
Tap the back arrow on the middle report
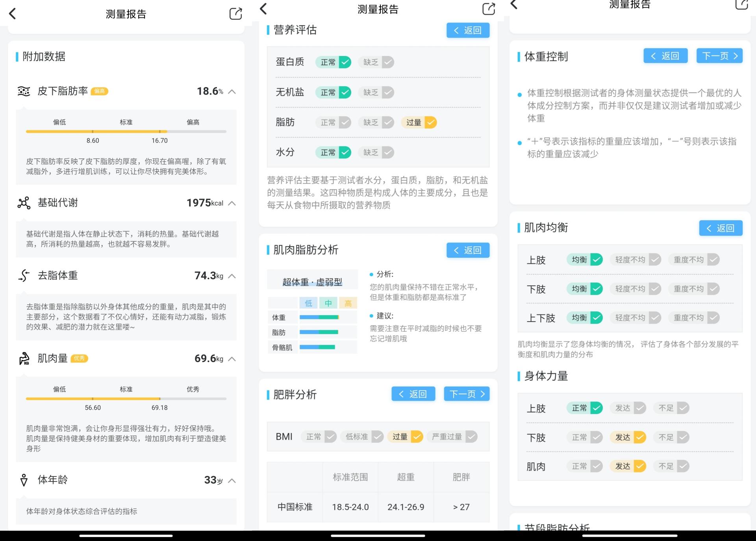(x=263, y=9)
